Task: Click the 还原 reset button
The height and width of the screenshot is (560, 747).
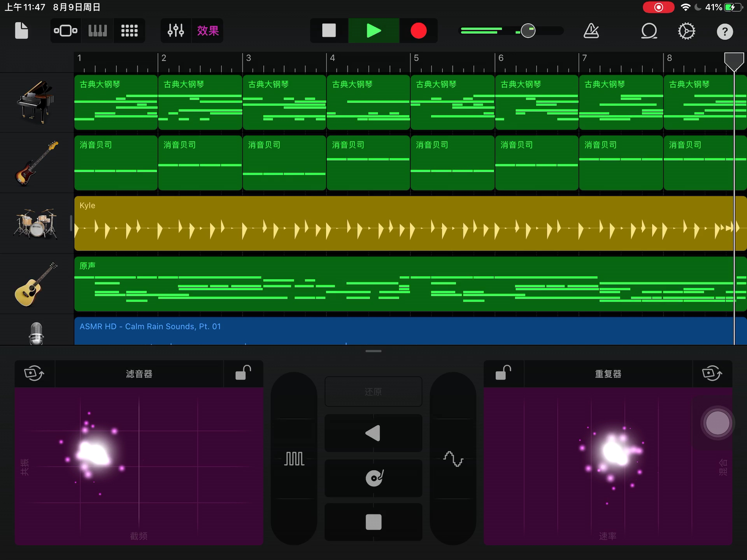Action: 373,392
